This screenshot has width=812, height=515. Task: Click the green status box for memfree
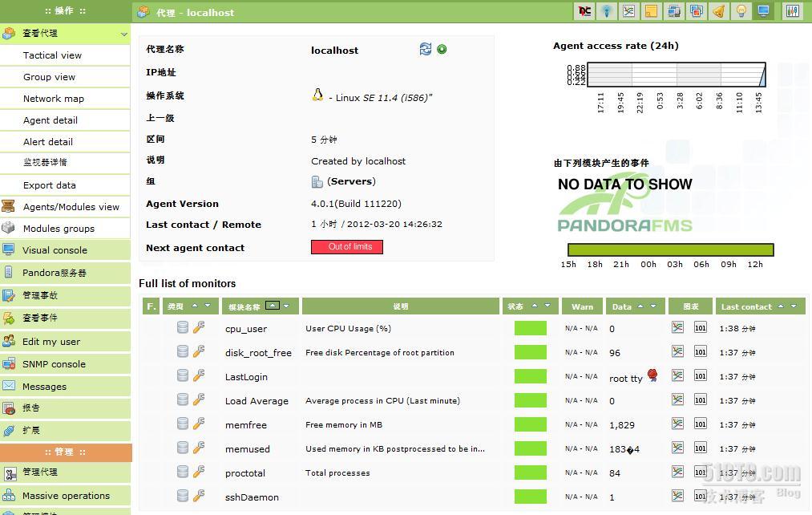531,424
